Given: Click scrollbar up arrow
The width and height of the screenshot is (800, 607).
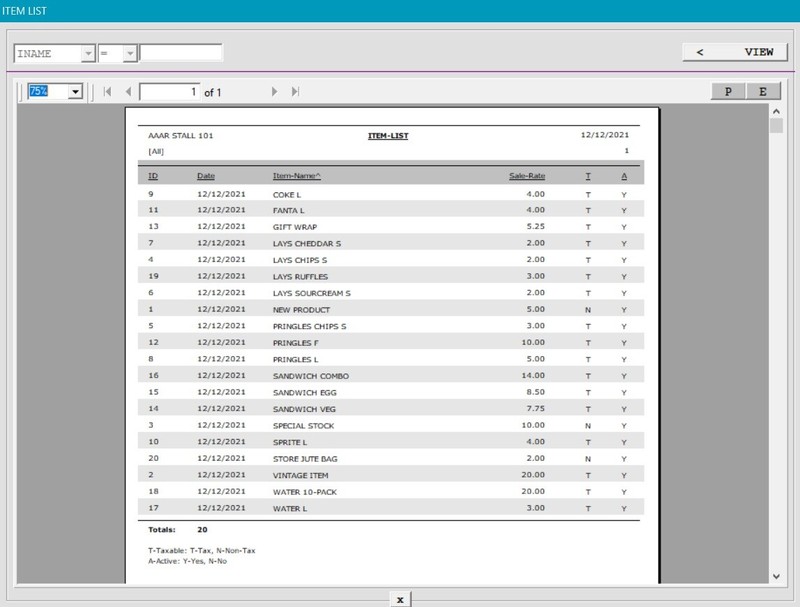Looking at the screenshot, I should click(x=776, y=111).
